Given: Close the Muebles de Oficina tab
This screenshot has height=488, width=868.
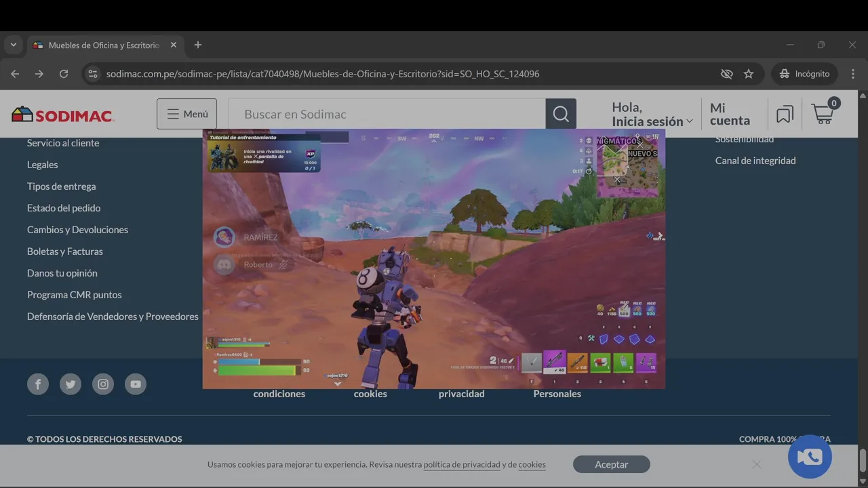Looking at the screenshot, I should point(173,45).
